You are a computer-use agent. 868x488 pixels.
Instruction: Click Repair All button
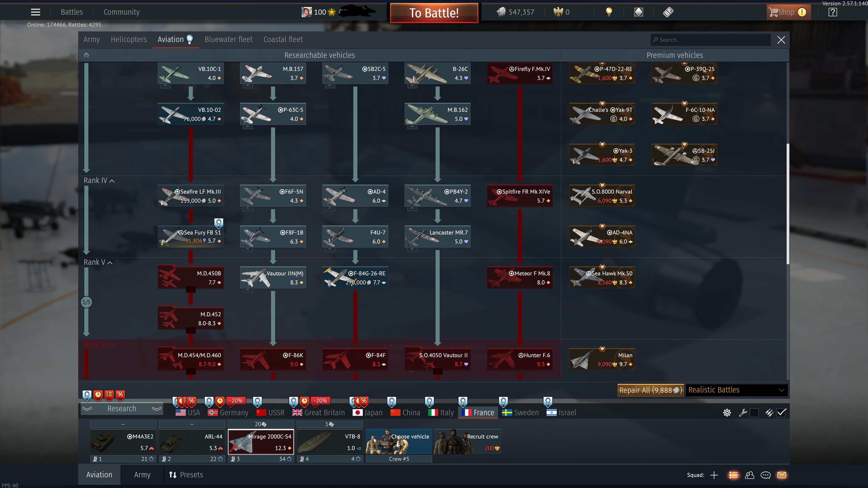point(650,390)
